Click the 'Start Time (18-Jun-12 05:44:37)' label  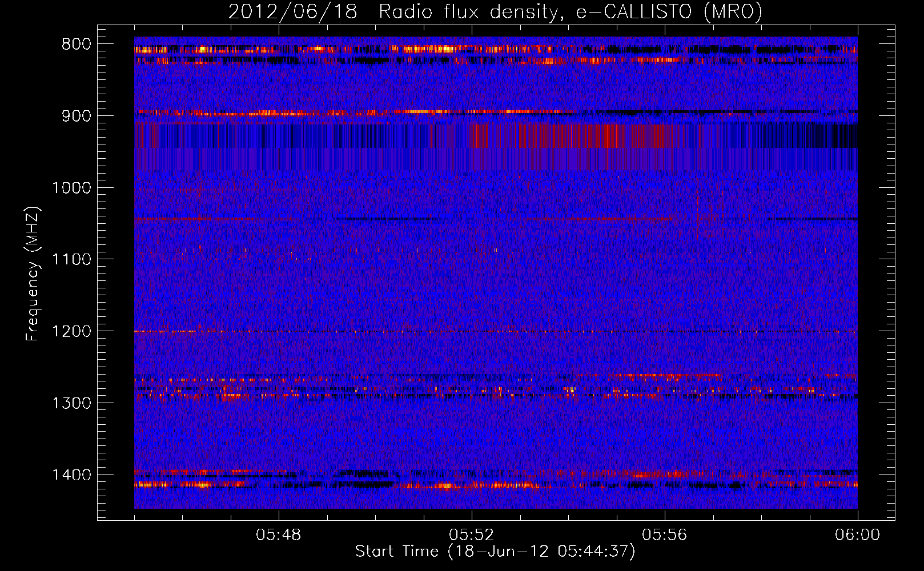click(495, 552)
